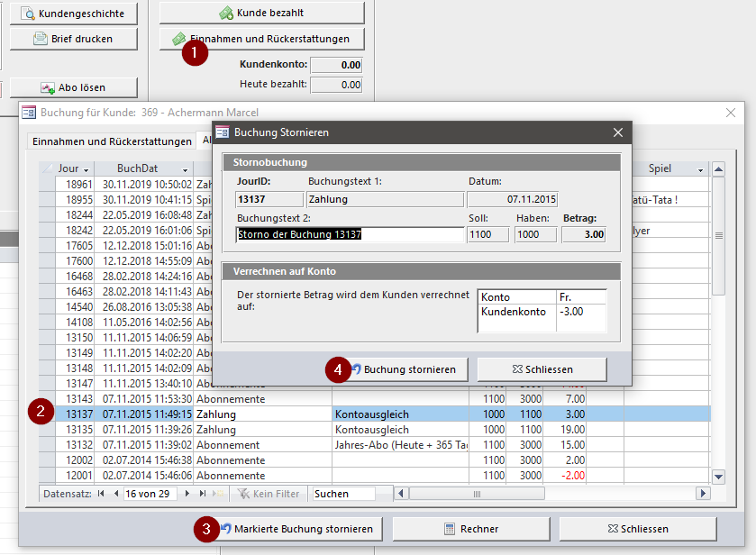This screenshot has height=555, width=756.
Task: Close the Buchung für Kunde window with X
Action: click(x=731, y=113)
